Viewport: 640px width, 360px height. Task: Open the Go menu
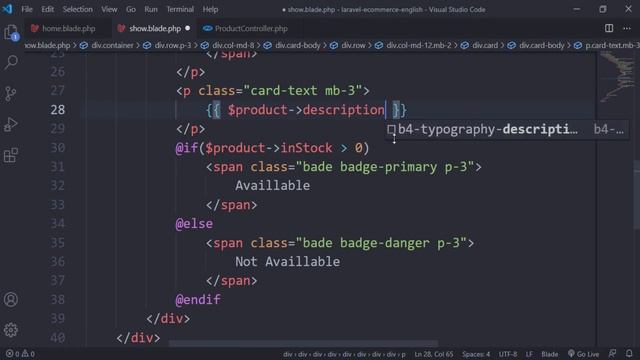point(131,9)
